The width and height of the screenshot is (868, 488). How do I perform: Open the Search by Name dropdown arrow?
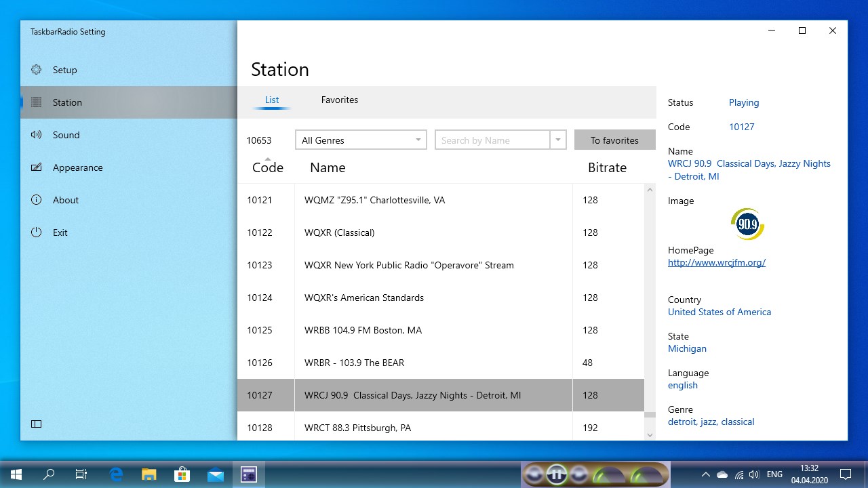pyautogui.click(x=558, y=140)
